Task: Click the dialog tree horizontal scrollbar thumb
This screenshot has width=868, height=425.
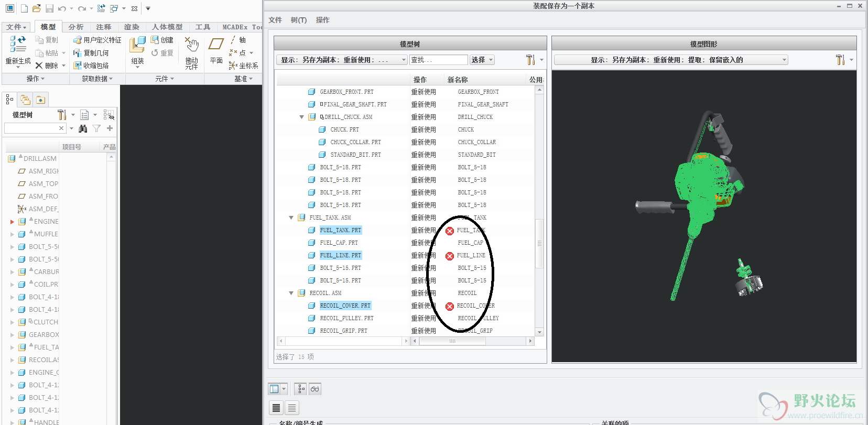Action: [x=452, y=341]
